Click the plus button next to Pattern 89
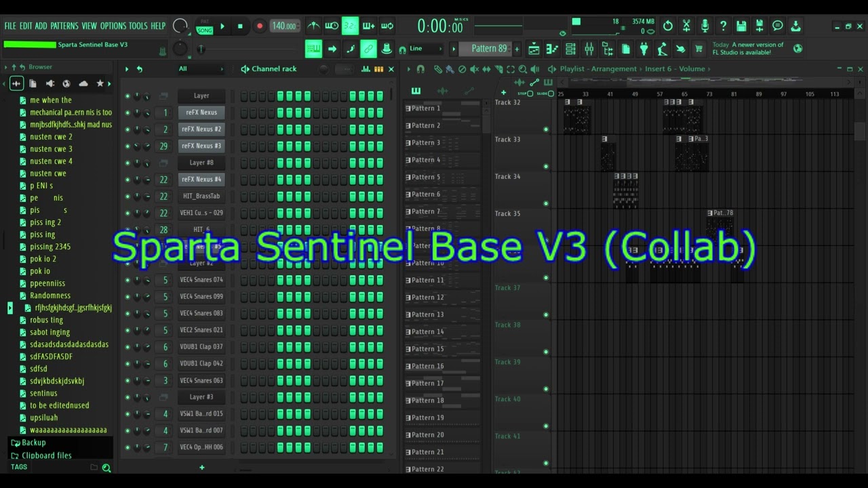Screen dimensions: 868x488 click(517, 49)
